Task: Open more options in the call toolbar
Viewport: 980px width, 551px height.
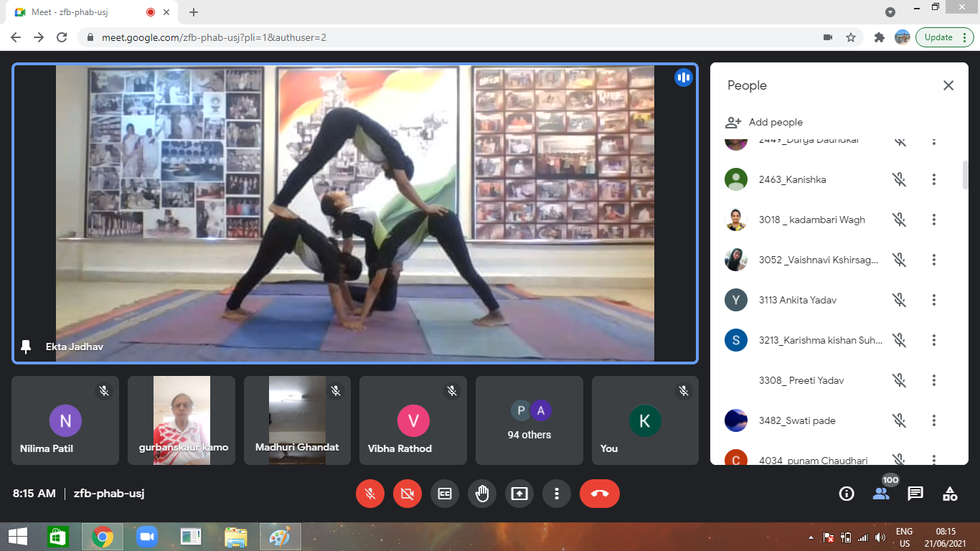Action: (x=557, y=494)
